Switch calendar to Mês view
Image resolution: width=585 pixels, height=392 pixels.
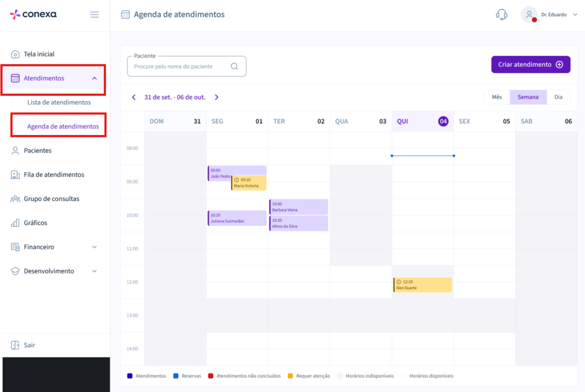click(497, 97)
